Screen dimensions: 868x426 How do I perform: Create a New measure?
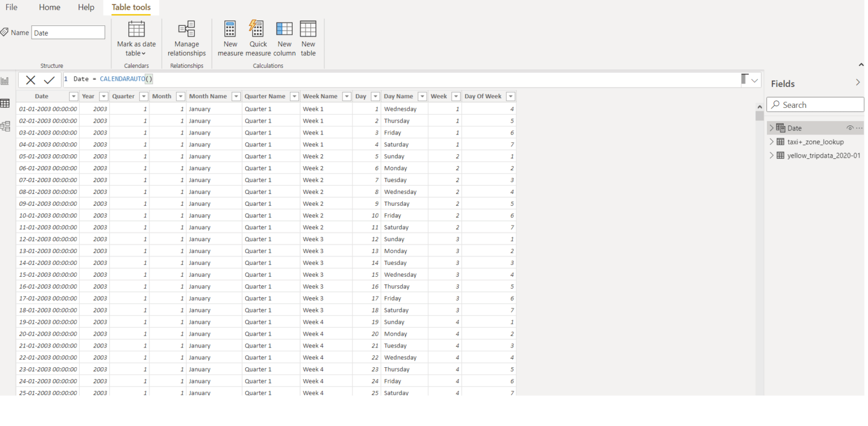pyautogui.click(x=230, y=37)
